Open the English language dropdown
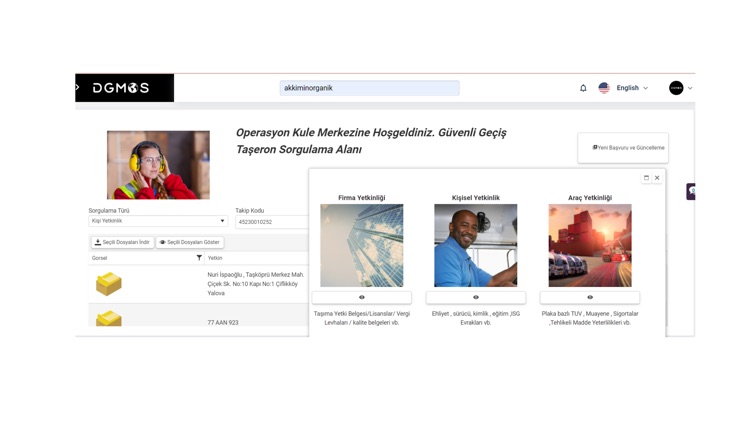 click(x=632, y=88)
